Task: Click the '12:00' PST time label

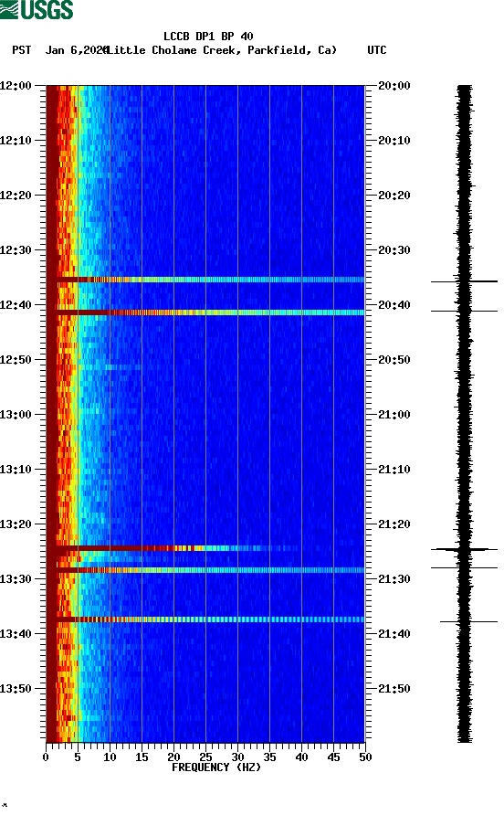Action: click(16, 86)
